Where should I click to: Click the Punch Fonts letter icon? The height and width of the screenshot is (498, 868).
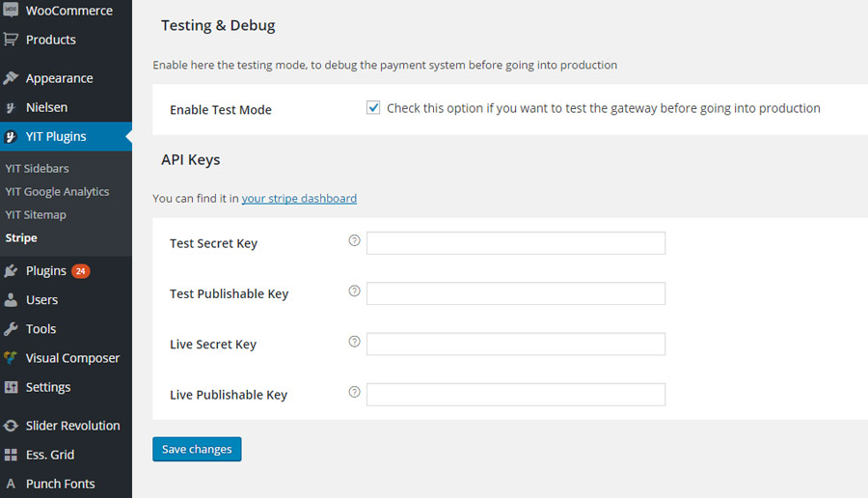coord(11,484)
